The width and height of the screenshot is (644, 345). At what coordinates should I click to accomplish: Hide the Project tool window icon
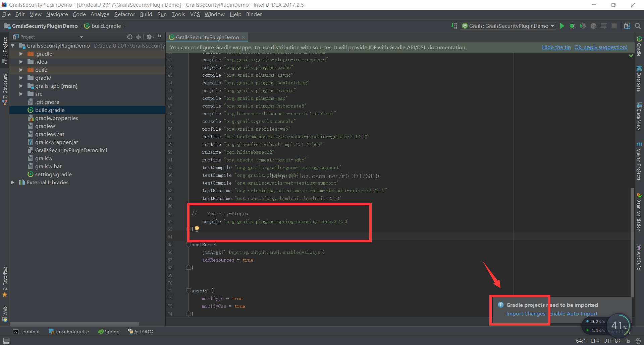[160, 37]
